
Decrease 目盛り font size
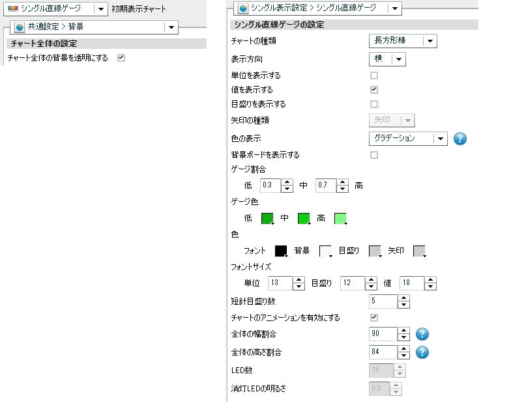[371, 287]
